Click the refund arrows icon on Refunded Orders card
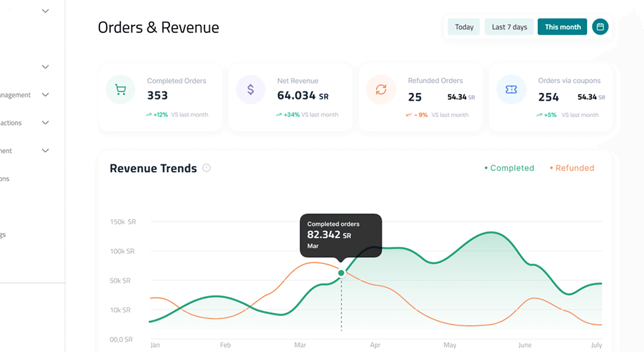Viewport: 644px width, 353px height. tap(381, 89)
